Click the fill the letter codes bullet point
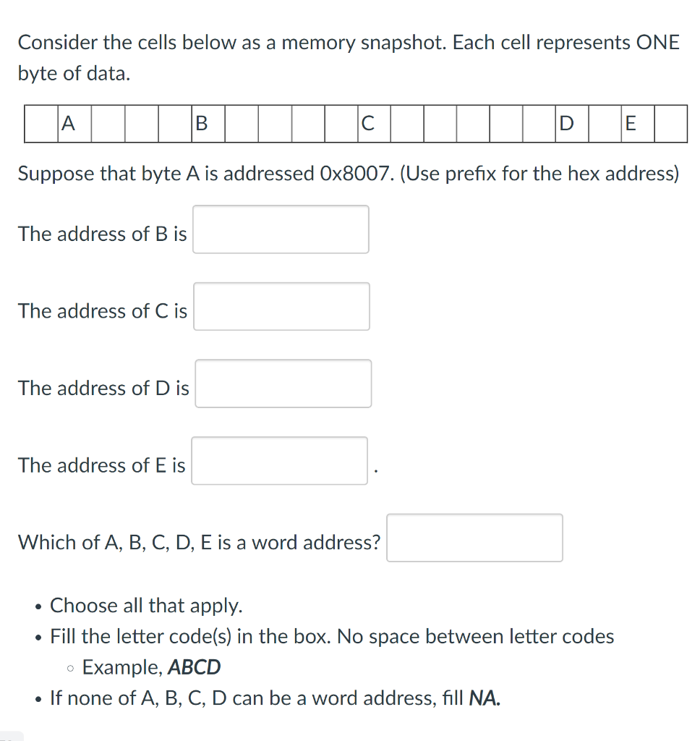 click(331, 637)
